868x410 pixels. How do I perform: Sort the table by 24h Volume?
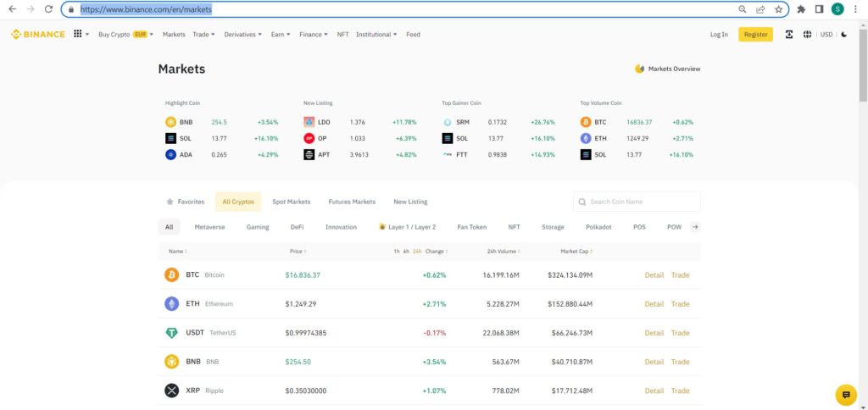click(x=504, y=252)
